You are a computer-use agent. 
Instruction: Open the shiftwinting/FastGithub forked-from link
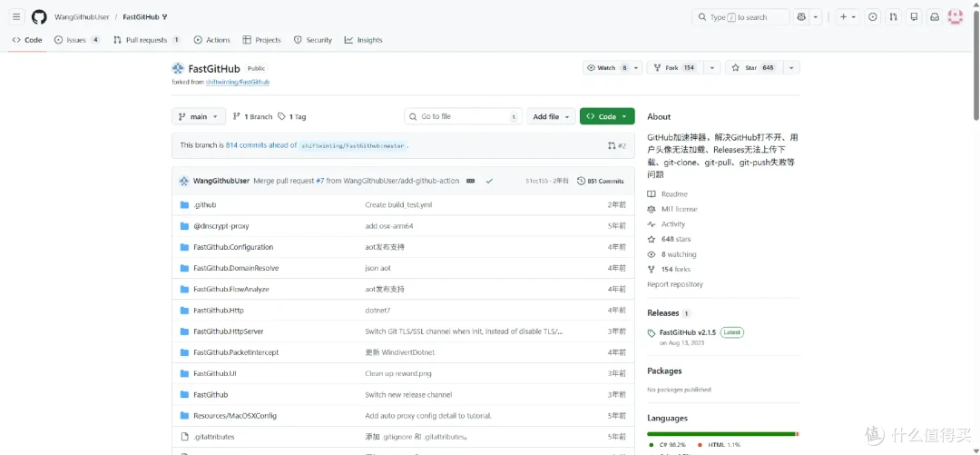[x=238, y=82]
